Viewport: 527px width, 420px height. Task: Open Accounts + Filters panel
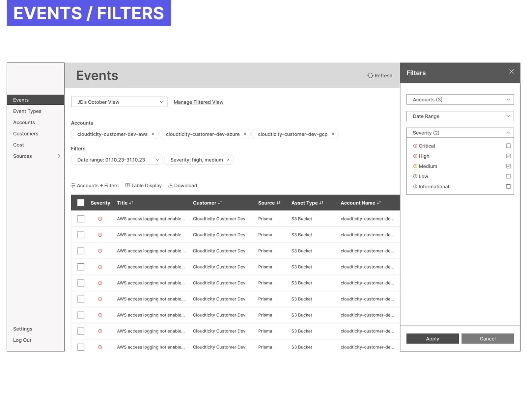(95, 185)
